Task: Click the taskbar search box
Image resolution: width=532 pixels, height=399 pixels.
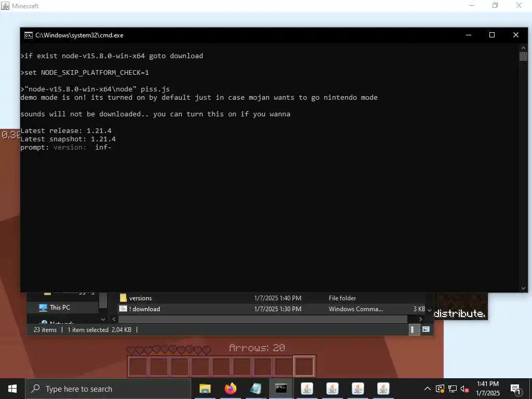Action: pos(108,389)
